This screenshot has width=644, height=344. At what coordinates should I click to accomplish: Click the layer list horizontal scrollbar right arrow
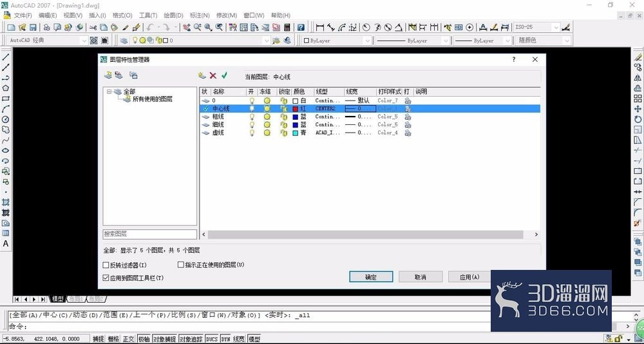tap(536, 234)
